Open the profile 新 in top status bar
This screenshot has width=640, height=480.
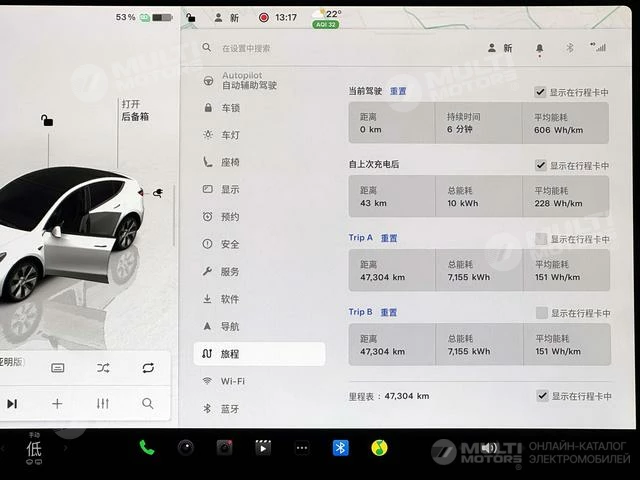227,18
